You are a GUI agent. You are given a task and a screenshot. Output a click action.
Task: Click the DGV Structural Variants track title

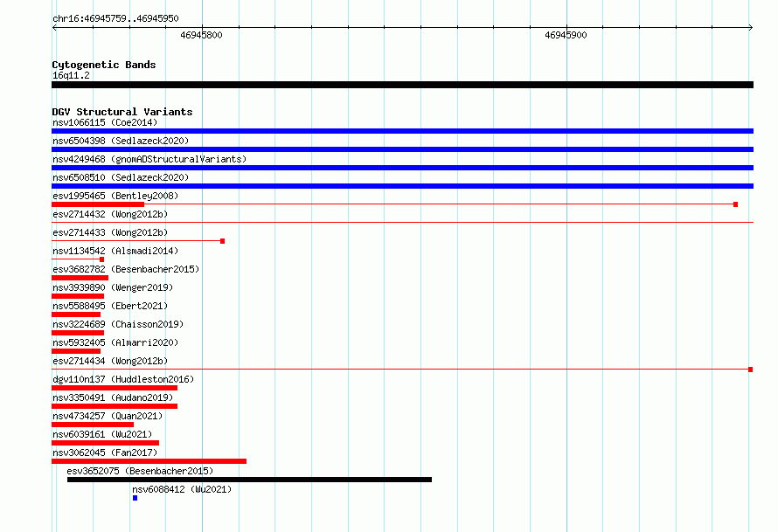click(122, 112)
